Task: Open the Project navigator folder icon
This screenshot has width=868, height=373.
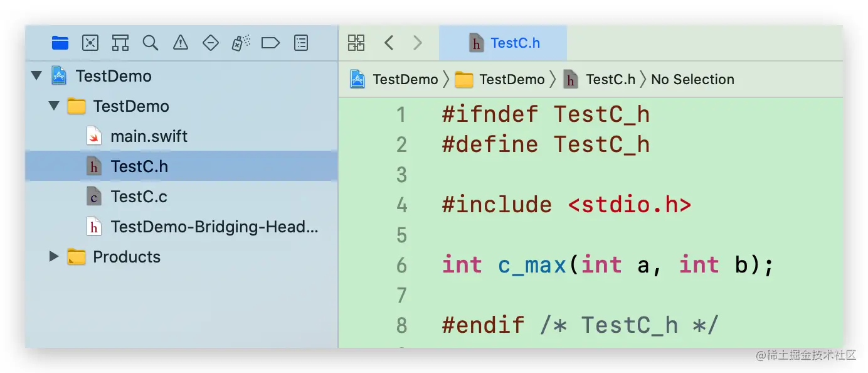Action: coord(60,43)
